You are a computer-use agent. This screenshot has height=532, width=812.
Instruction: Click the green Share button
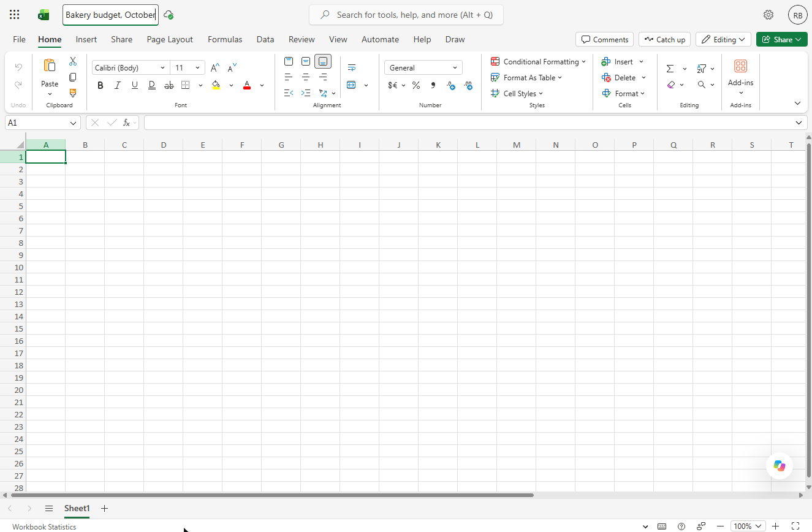point(782,39)
